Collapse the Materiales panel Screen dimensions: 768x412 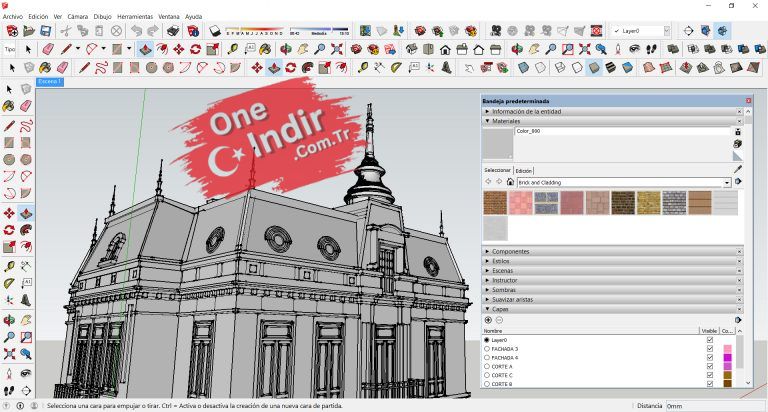tap(613, 121)
